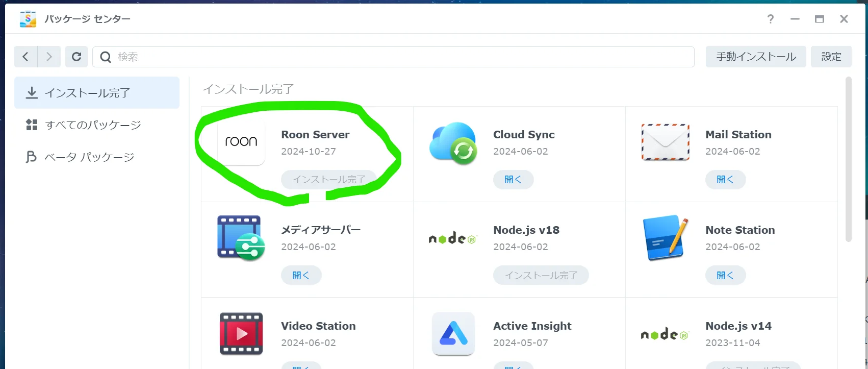Go forward with the right arrow button
Viewport: 868px width, 369px height.
click(49, 57)
